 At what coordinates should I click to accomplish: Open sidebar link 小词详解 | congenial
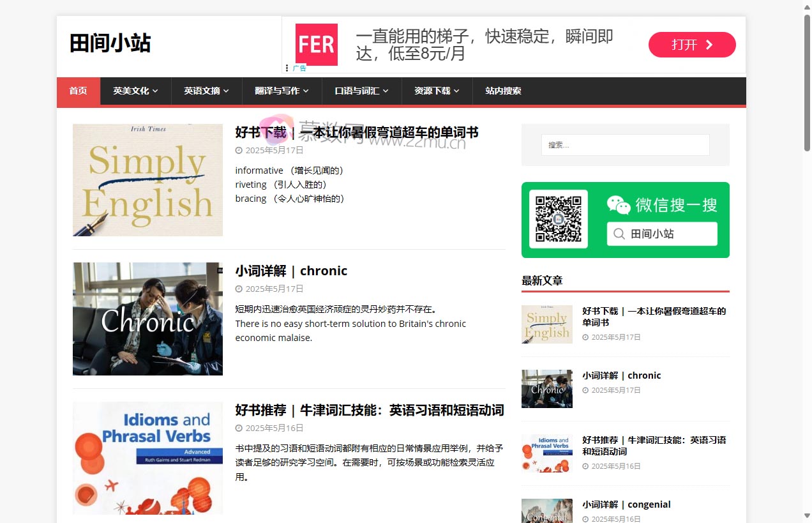[626, 504]
